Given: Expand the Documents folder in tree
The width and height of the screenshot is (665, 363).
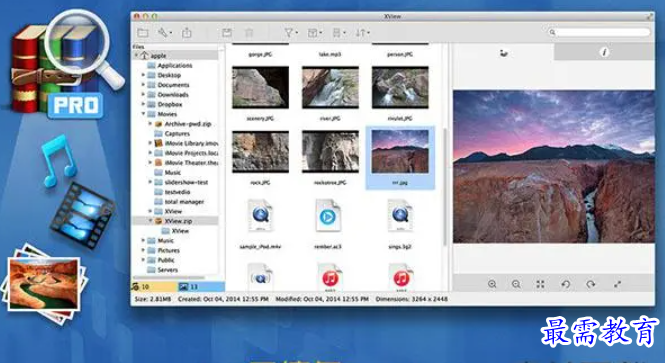Looking at the screenshot, I should click(x=143, y=85).
